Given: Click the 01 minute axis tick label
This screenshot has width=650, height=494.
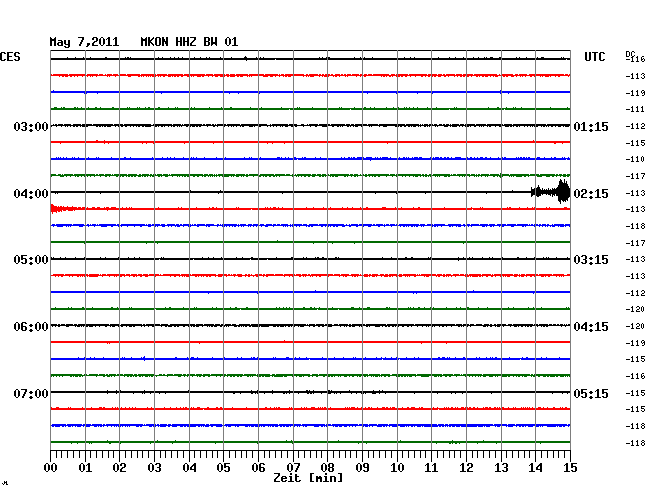Looking at the screenshot, I should [85, 468].
